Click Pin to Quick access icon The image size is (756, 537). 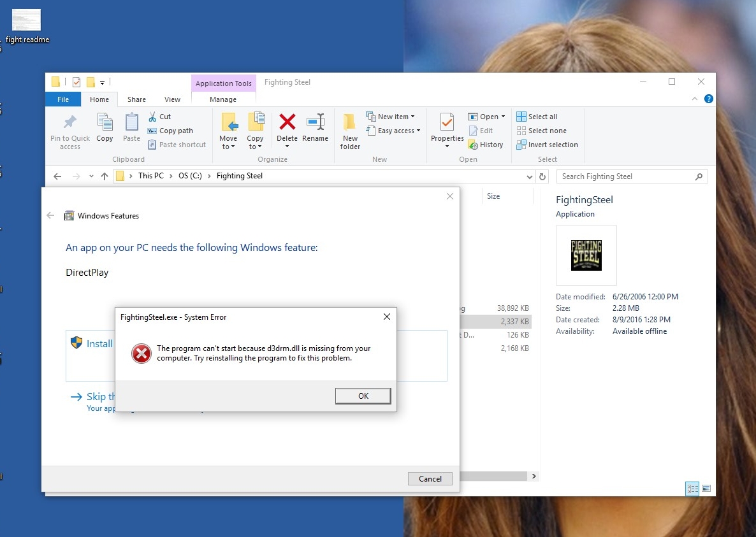pos(70,123)
